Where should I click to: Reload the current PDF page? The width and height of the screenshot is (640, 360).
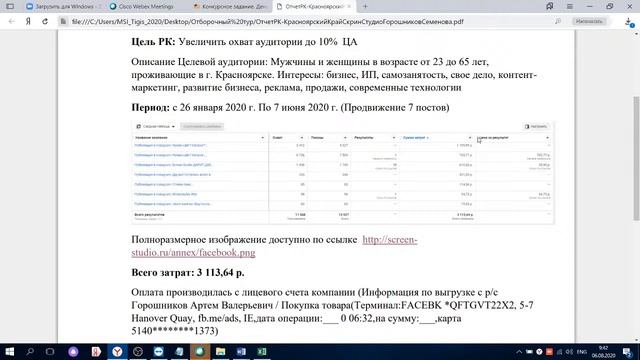(45, 21)
